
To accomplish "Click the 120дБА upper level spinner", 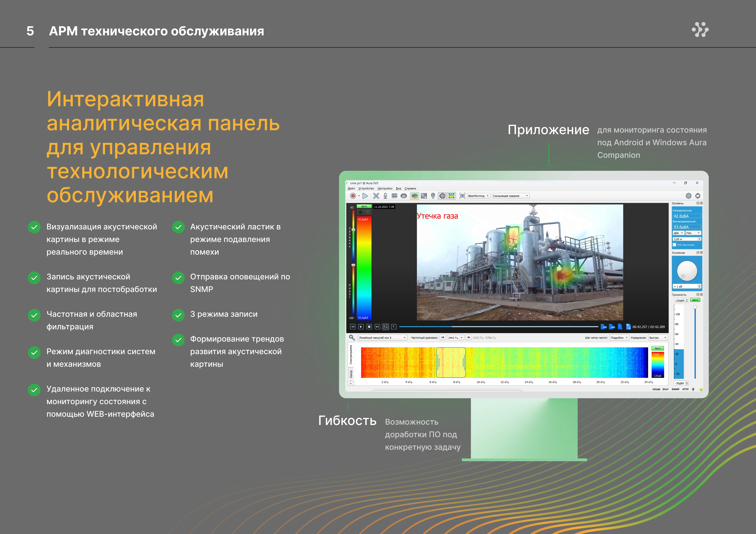I will coord(681,300).
